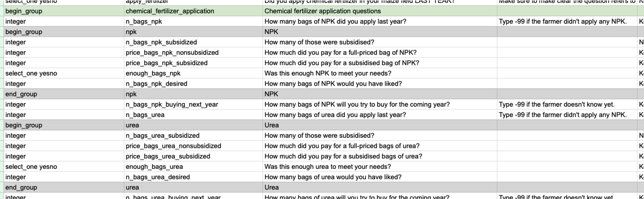Click the n_bags_npk_desired cell
The height and width of the screenshot is (199, 644).
coord(156,84)
